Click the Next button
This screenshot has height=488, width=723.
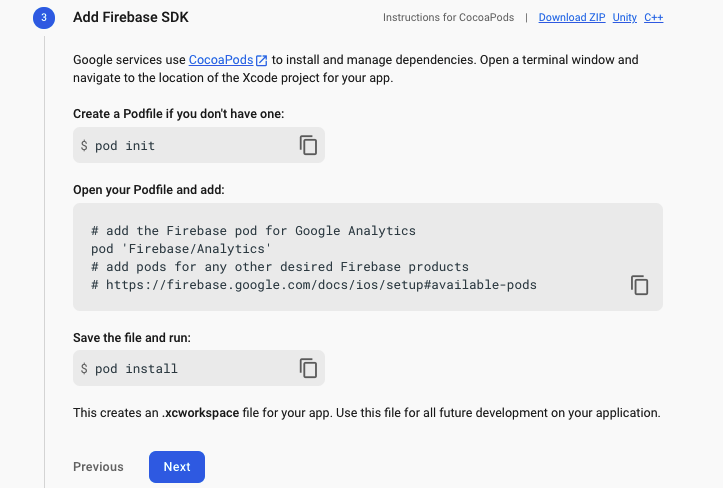(x=177, y=467)
